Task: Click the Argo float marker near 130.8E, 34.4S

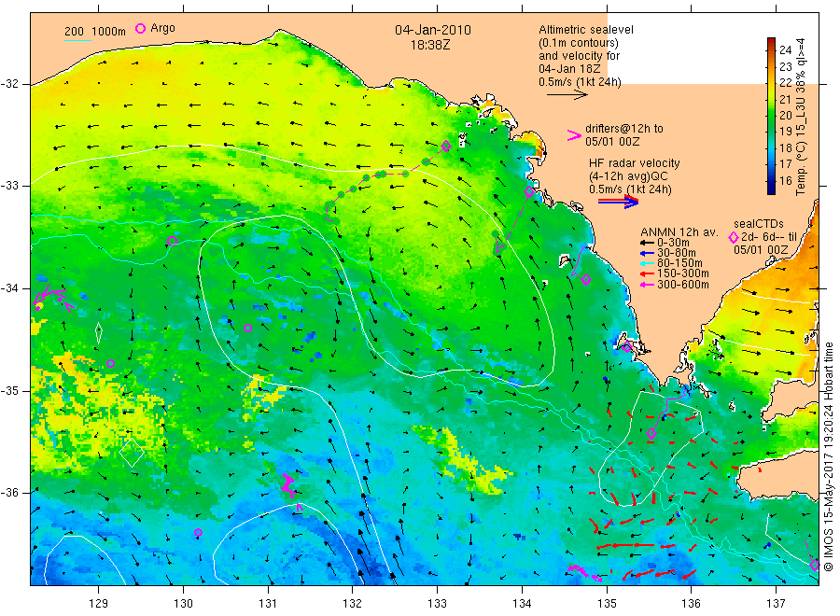Action: (247, 328)
